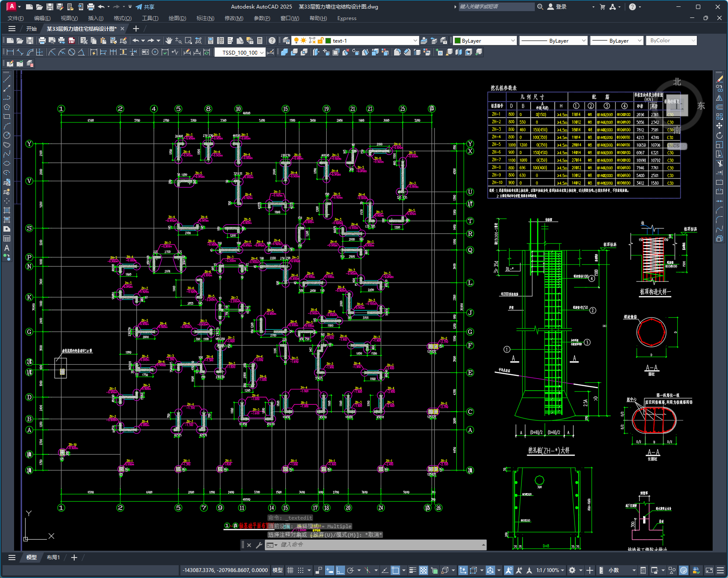Click the green layer color swatch
This screenshot has height=578, width=728.
point(328,41)
